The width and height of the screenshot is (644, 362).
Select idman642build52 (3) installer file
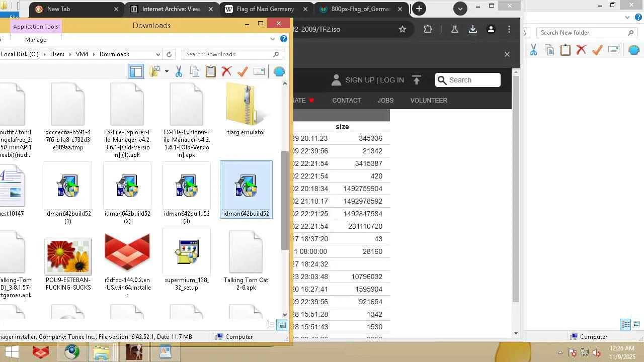pyautogui.click(x=187, y=193)
